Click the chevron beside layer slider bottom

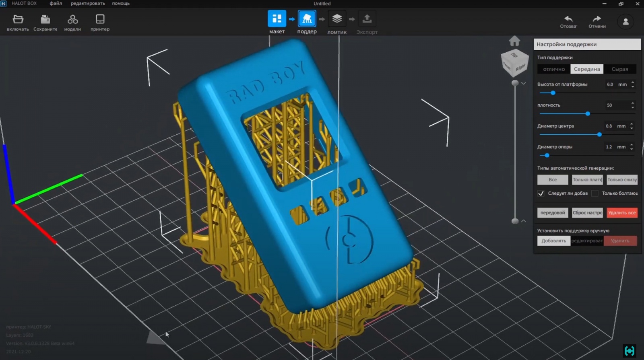point(523,221)
